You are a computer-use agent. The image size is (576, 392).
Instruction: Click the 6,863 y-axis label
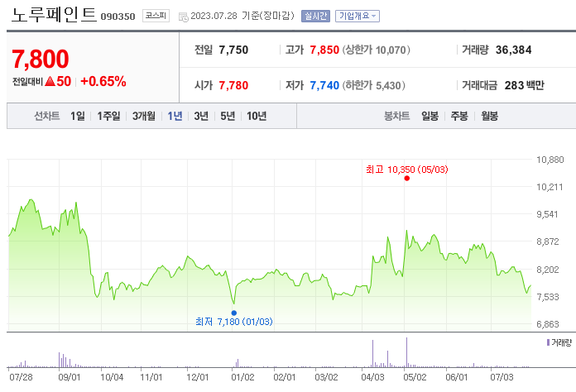tap(548, 324)
